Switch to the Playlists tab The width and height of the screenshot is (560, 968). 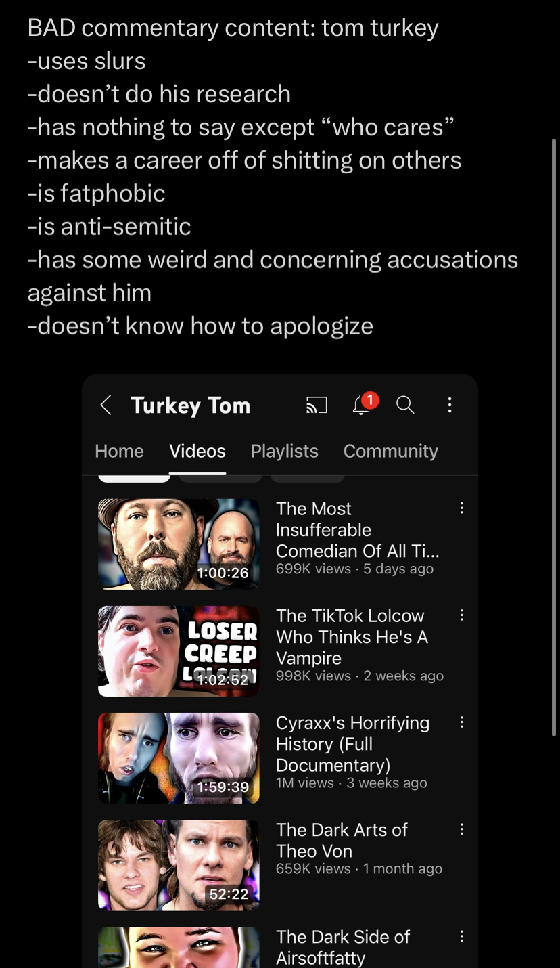pos(285,451)
